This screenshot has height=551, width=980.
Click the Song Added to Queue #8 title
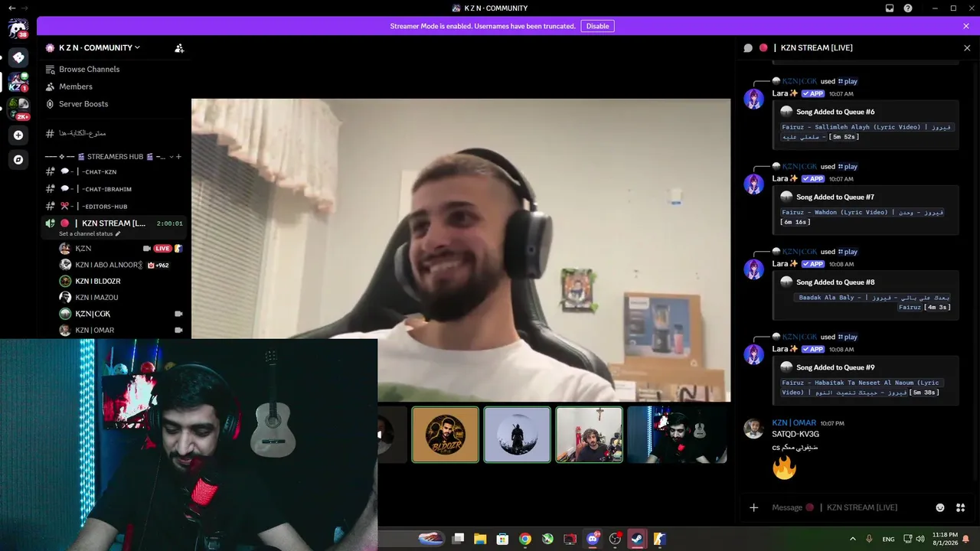[x=835, y=282]
